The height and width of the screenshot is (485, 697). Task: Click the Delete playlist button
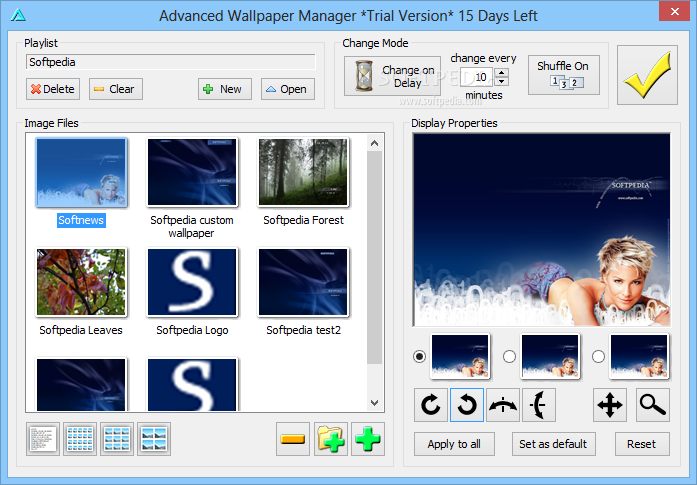point(53,89)
